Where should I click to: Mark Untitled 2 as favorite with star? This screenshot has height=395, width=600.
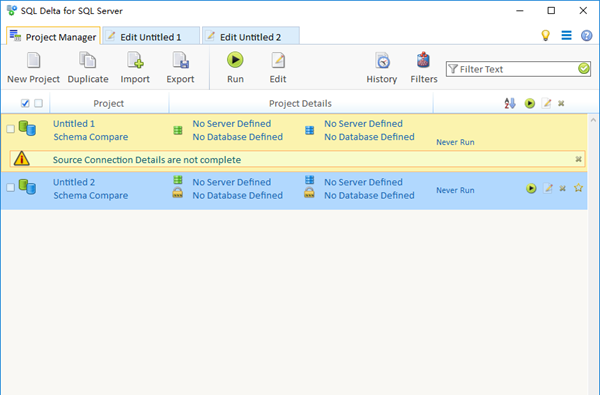[x=579, y=188]
